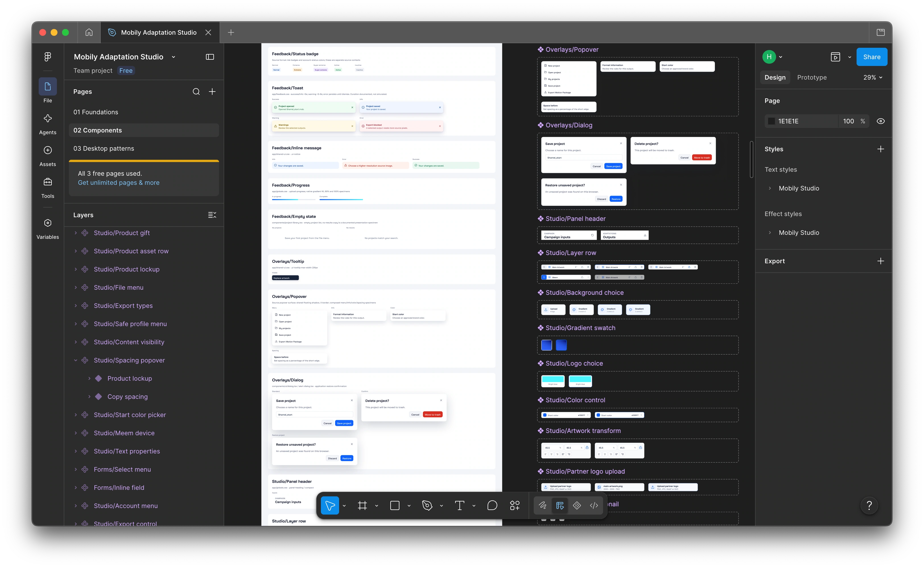Select the Frame tool
This screenshot has height=568, width=924.
coord(362,506)
